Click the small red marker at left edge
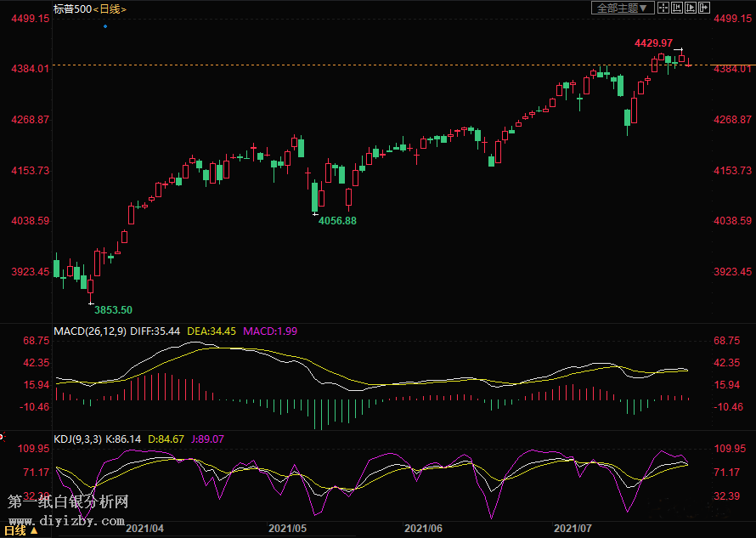Viewport: 756px width, 538px height. (x=2, y=438)
